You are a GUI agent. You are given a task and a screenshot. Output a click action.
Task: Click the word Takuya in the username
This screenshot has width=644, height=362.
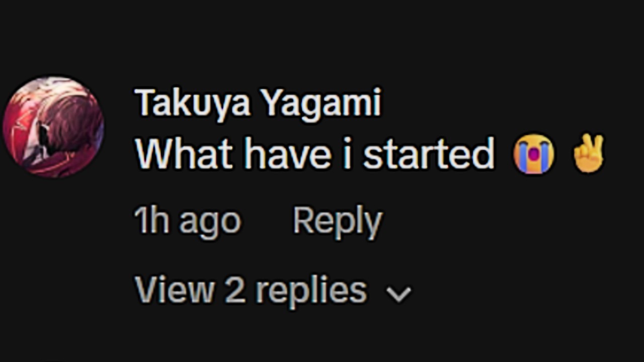pyautogui.click(x=193, y=103)
